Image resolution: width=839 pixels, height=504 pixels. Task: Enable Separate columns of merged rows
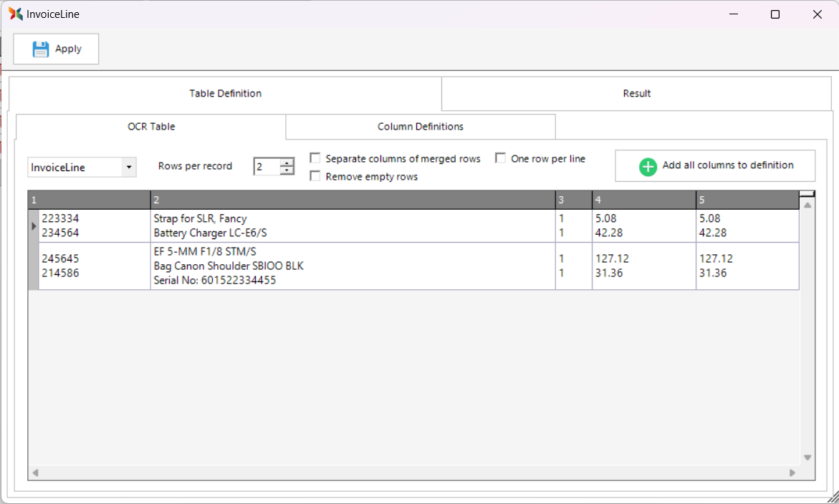click(315, 158)
